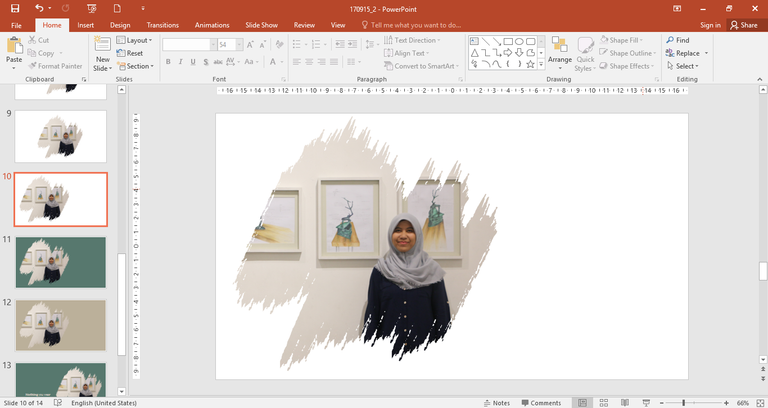This screenshot has width=768, height=408.
Task: Copy the selection
Action: [x=41, y=53]
